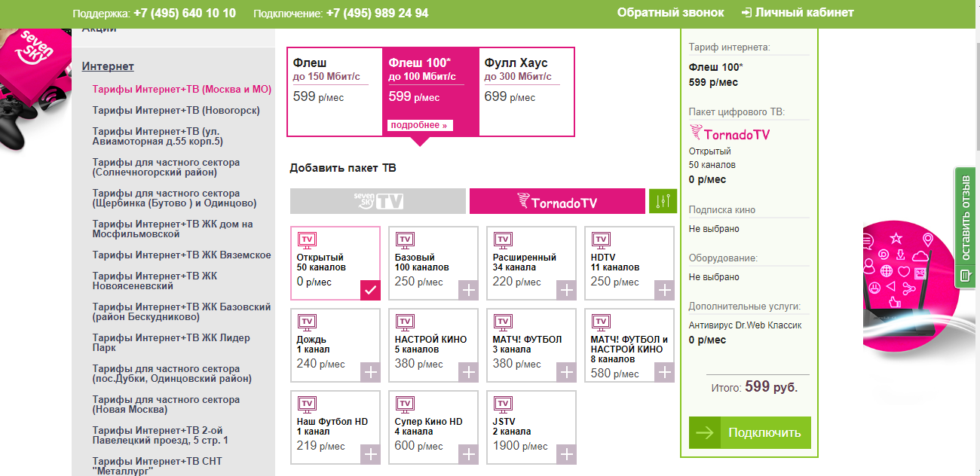Open Тарифы Интернет+ТВ ЖК Лидер Парк
Viewport: 980px width, 476px height.
pos(172,343)
